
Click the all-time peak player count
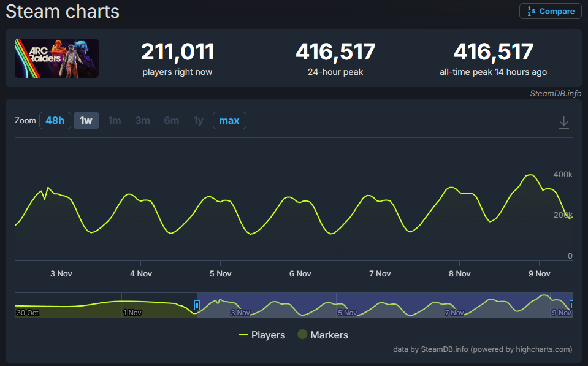[493, 52]
